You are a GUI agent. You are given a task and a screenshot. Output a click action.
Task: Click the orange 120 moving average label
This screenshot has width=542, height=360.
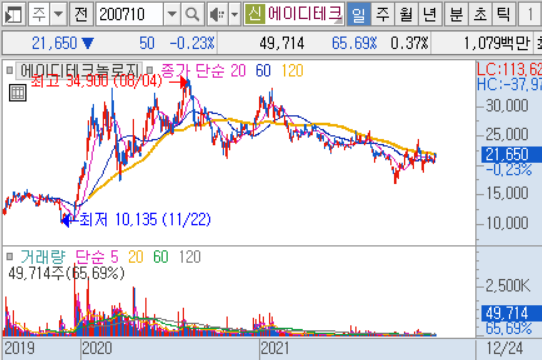pyautogui.click(x=292, y=71)
